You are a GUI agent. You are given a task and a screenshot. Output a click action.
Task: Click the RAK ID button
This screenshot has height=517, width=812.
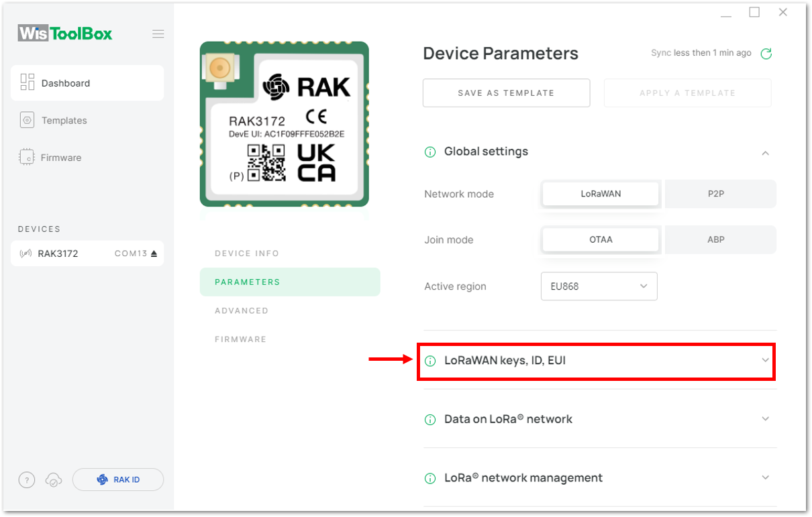tap(118, 479)
